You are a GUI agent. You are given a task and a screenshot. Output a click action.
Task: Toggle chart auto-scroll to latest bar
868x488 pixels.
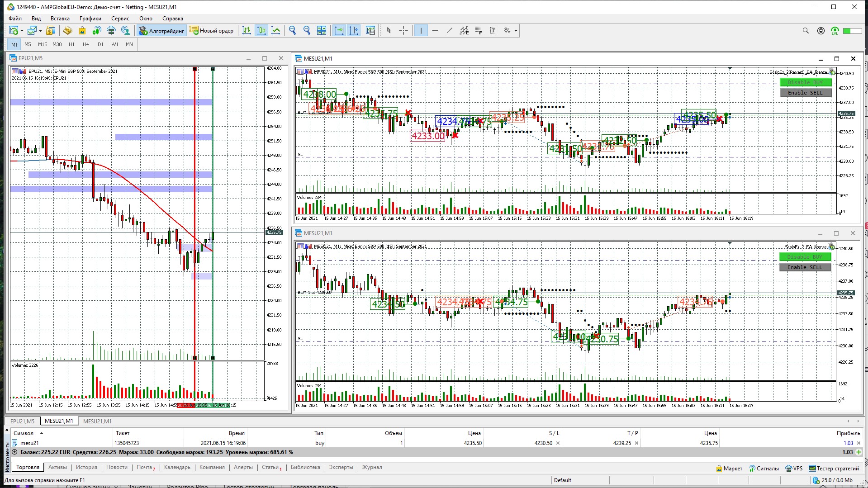(x=339, y=31)
